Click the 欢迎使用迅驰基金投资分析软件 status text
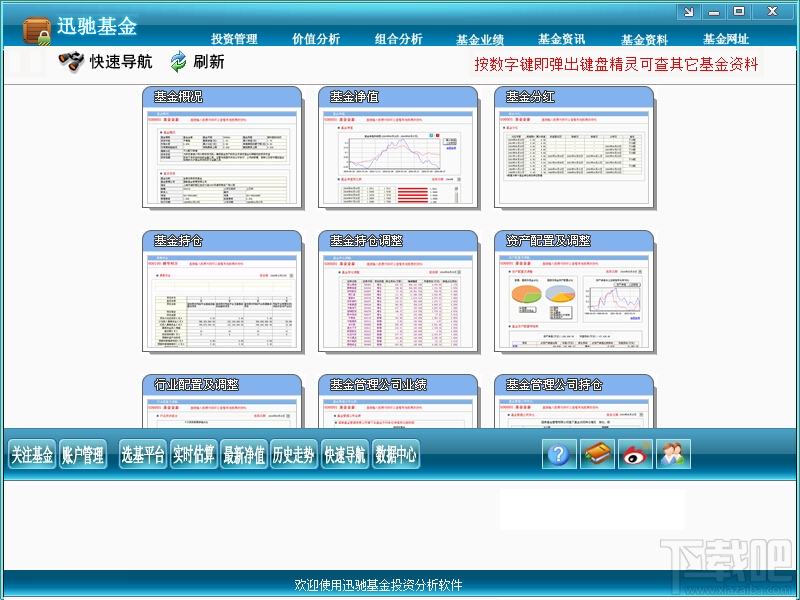Viewport: 800px width, 600px height. (378, 585)
